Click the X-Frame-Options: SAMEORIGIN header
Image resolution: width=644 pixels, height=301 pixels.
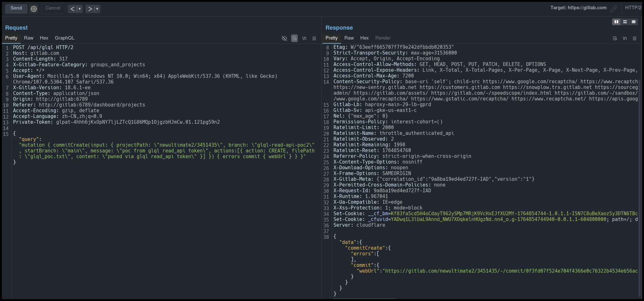click(x=372, y=173)
